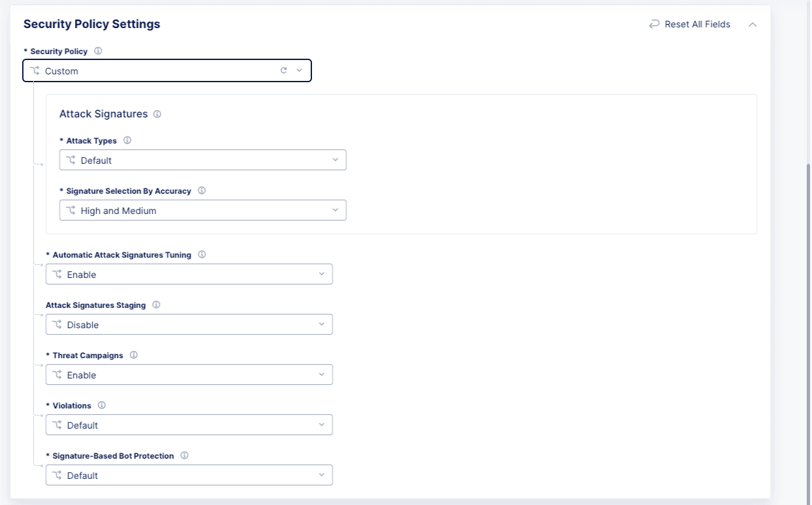Open the Security Policy dropdown showing Custom
This screenshot has height=505, width=812.
point(299,70)
